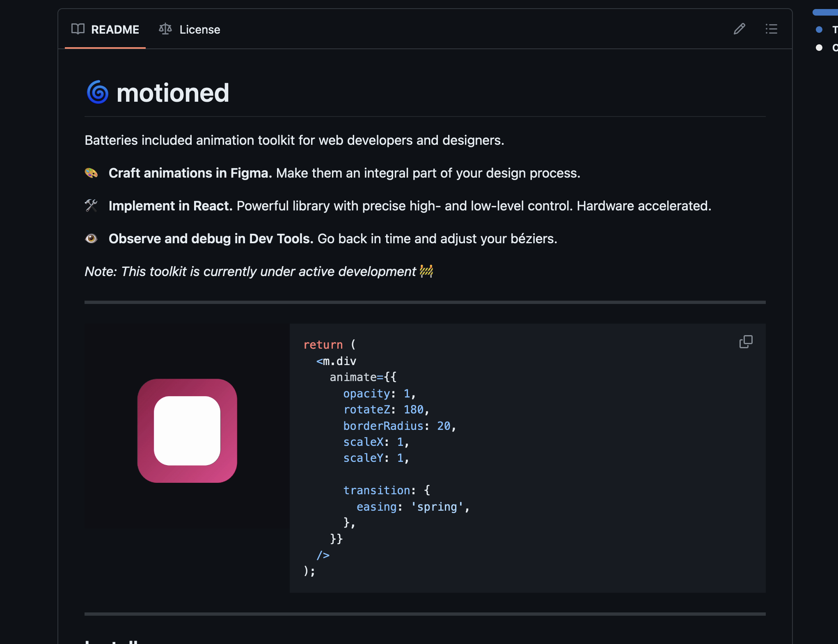The width and height of the screenshot is (838, 644).
Task: Click the hammer and wrench emoji
Action: tap(91, 206)
